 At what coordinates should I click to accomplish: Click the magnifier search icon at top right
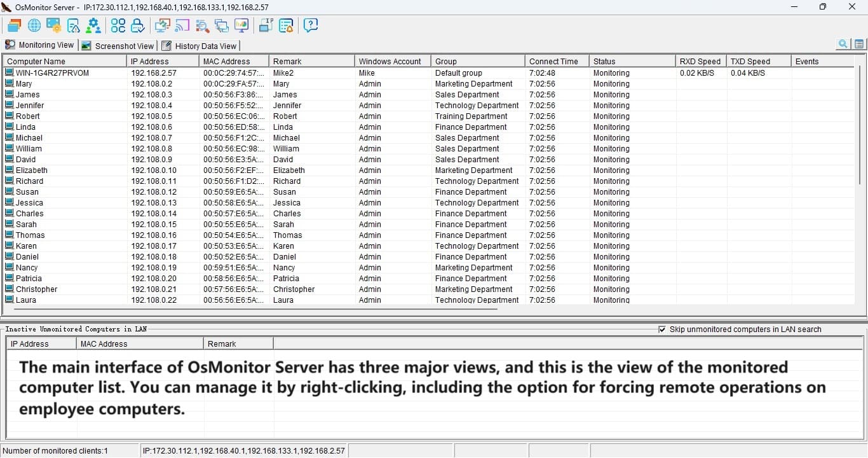(x=843, y=44)
